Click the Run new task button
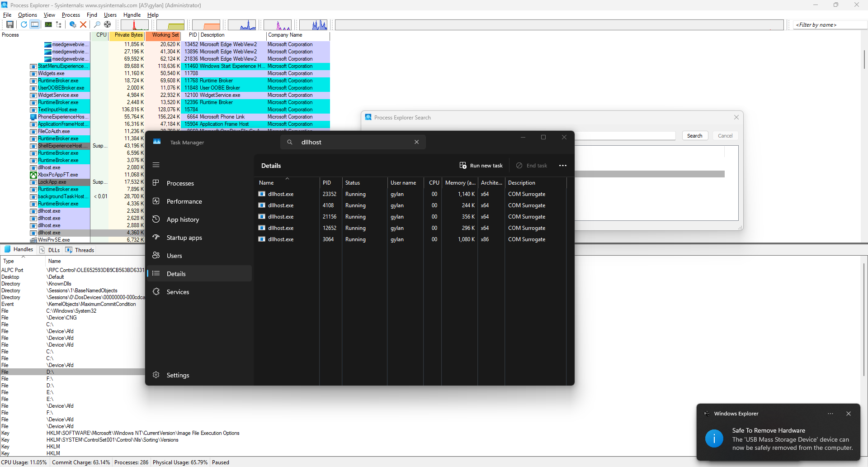Screen dimensions: 868x467 point(481,166)
